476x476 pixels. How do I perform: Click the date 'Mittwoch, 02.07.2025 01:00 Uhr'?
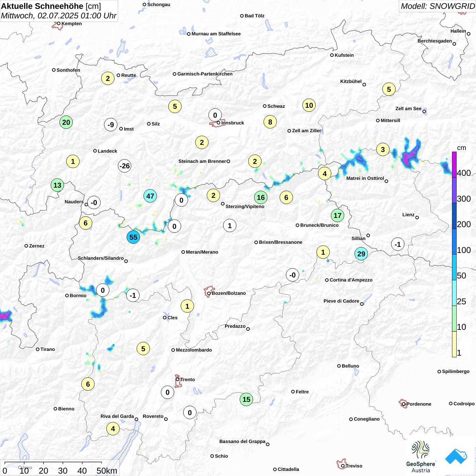tap(58, 16)
